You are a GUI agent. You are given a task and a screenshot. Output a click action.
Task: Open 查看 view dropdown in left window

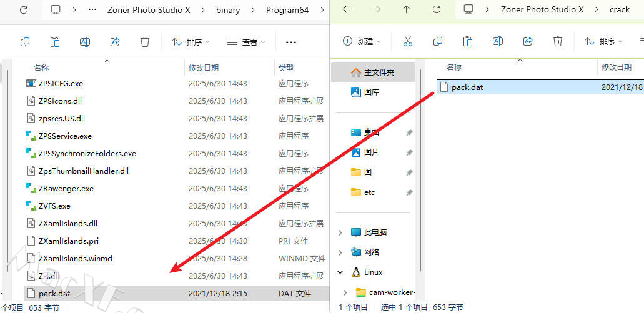pos(246,42)
